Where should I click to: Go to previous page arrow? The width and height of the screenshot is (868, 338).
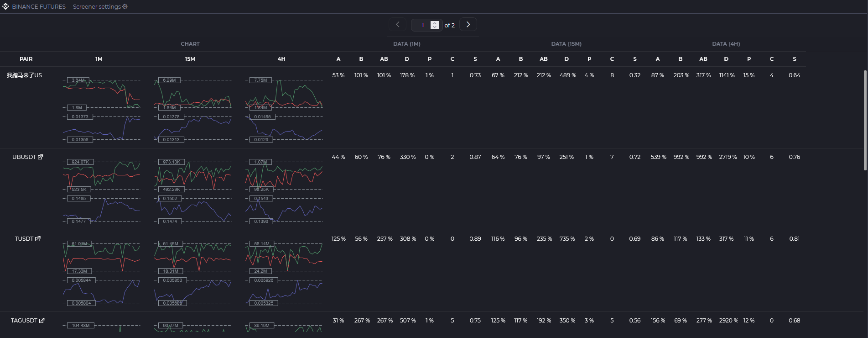pyautogui.click(x=398, y=25)
